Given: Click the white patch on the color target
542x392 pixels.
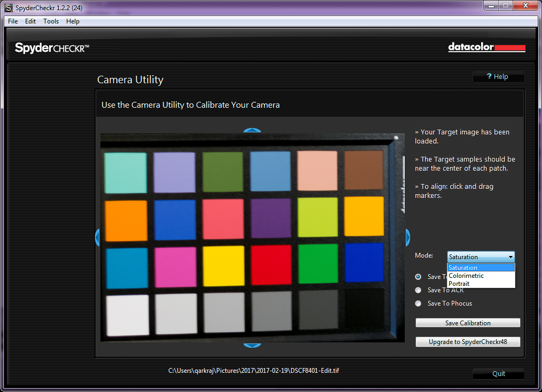Looking at the screenshot, I should coord(128,315).
